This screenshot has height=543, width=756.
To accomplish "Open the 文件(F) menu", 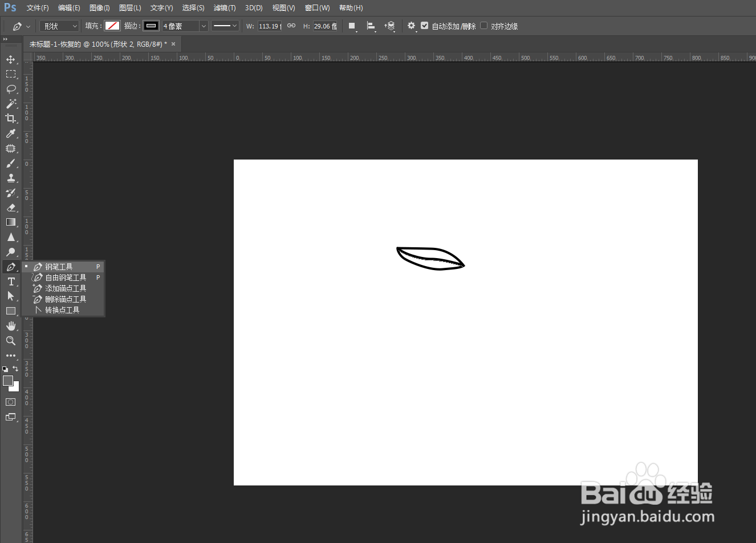I will [38, 8].
